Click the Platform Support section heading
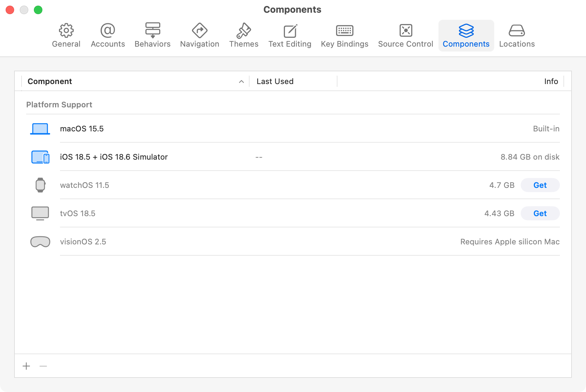 pyautogui.click(x=59, y=105)
